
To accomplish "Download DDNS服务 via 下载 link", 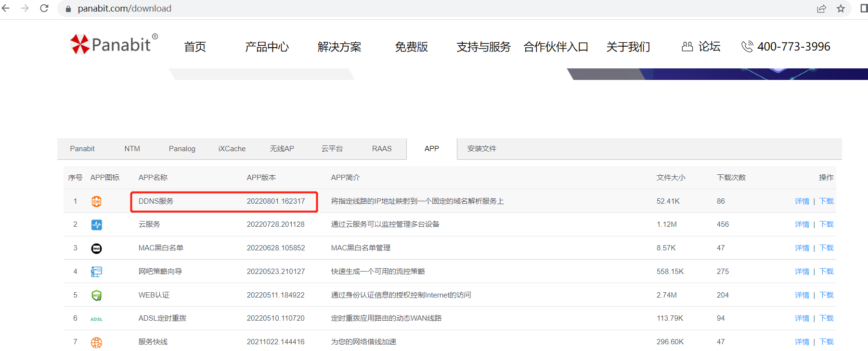I will click(827, 201).
